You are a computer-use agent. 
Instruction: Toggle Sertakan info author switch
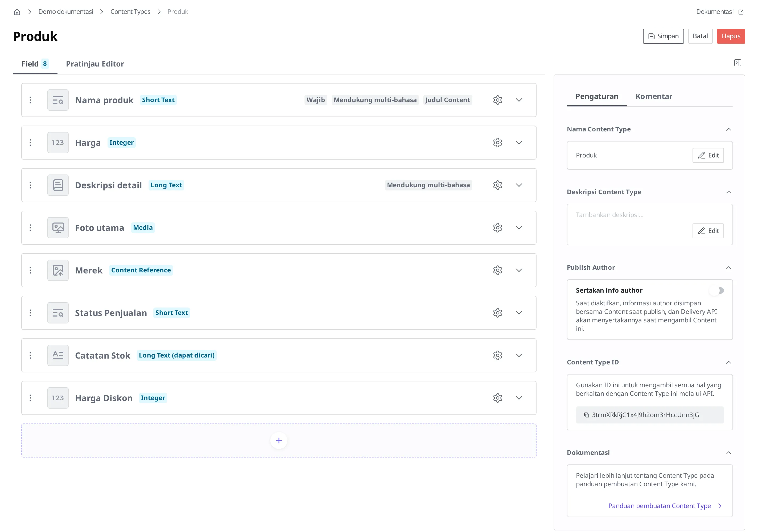click(716, 290)
